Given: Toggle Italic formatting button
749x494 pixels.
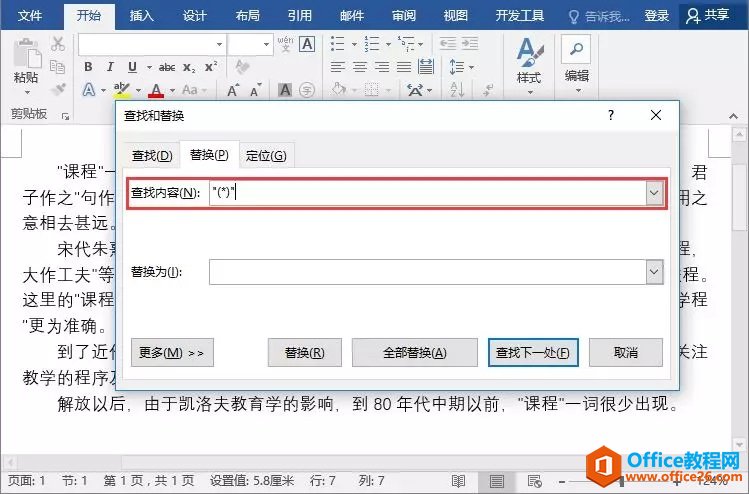Looking at the screenshot, I should pos(110,67).
